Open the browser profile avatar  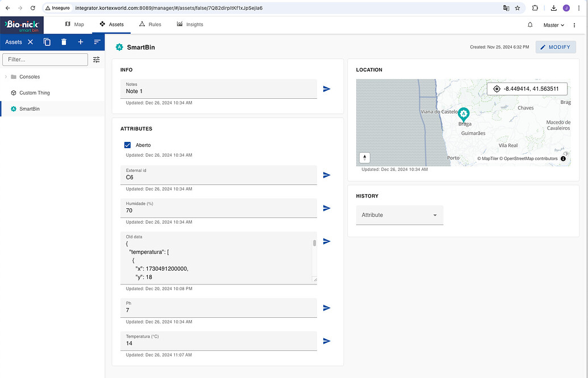[x=566, y=8]
